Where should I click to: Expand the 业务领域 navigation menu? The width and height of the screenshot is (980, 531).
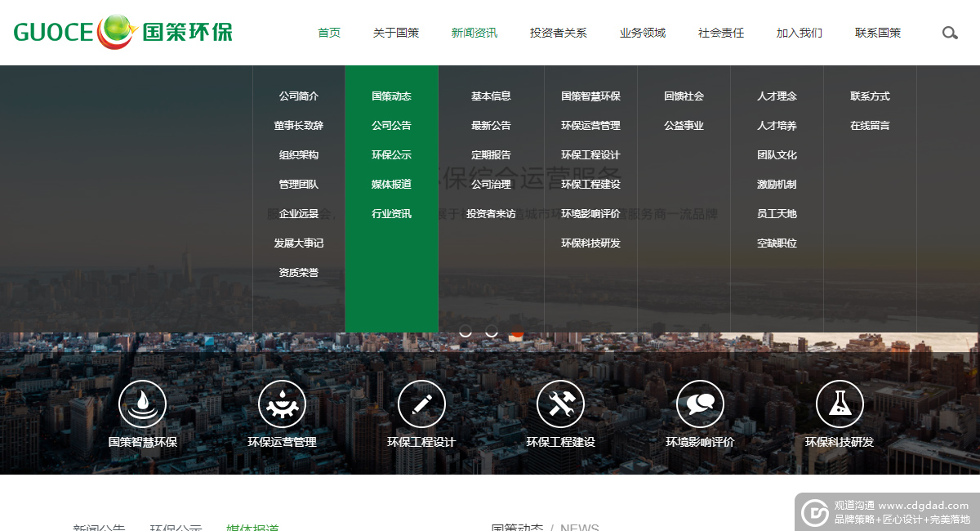coord(643,33)
